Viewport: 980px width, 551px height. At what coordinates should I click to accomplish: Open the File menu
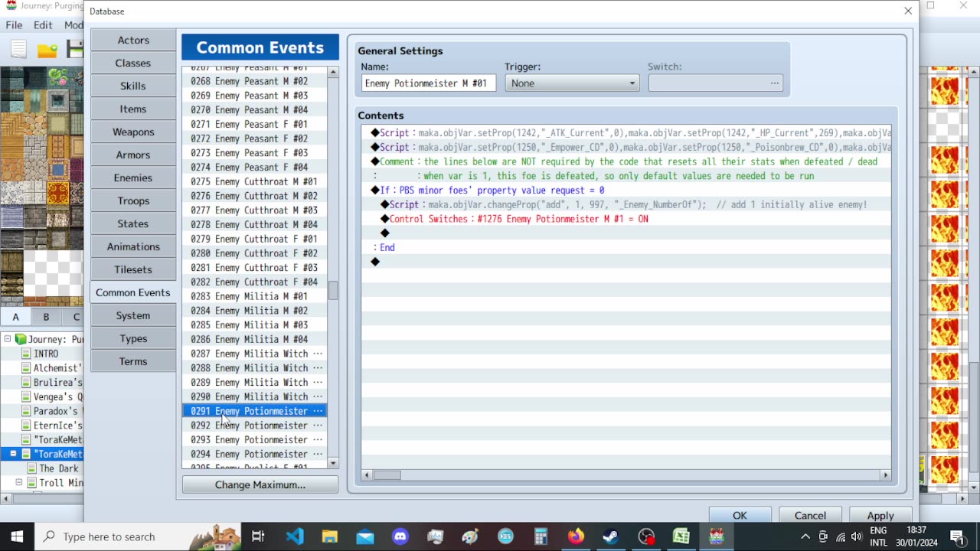click(14, 25)
